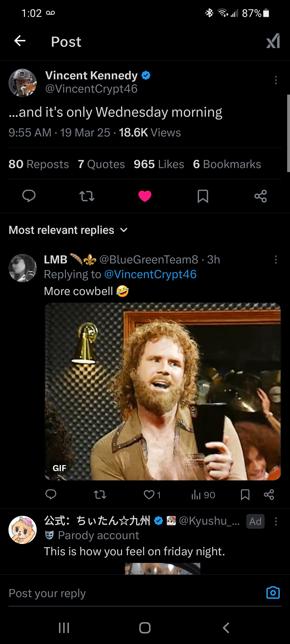Viewport: 290px width, 644px height.
Task: Open more options for Vincent Kennedy's post
Action: (276, 80)
